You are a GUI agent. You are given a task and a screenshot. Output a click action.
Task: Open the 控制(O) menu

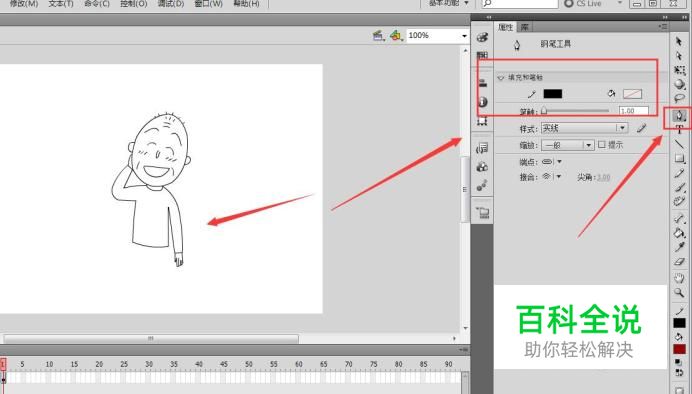tap(134, 4)
